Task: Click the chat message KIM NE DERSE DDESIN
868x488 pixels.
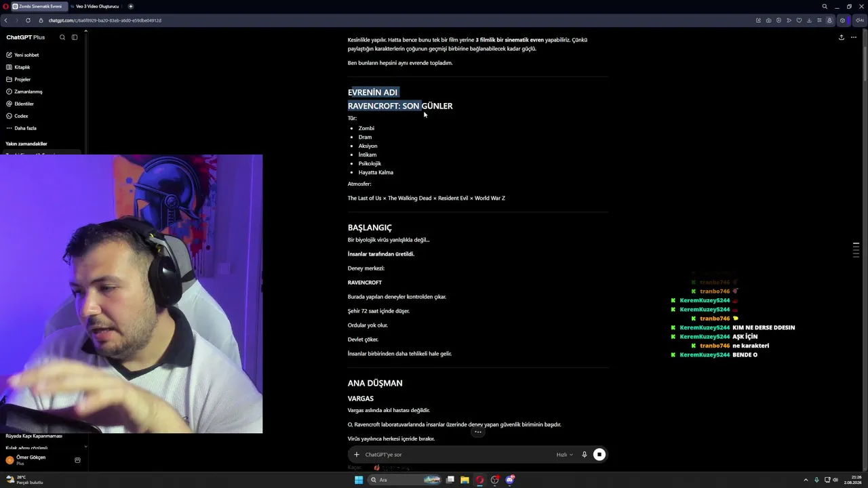Action: (x=764, y=327)
